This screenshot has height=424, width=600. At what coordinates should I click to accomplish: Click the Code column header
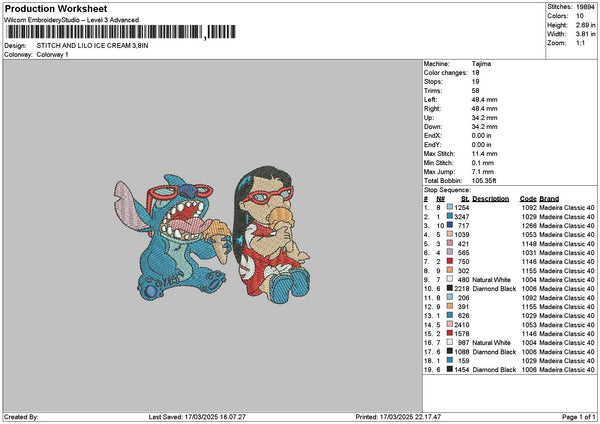point(528,198)
